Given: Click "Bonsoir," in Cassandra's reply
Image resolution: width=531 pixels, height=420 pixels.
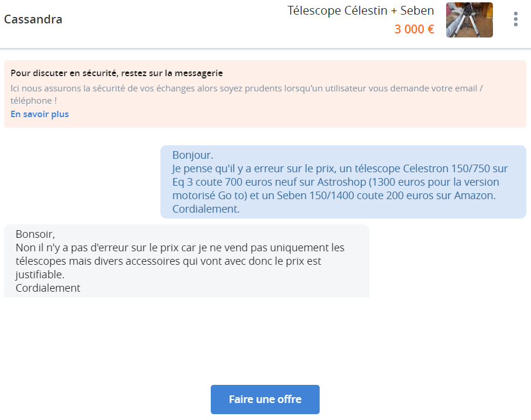Looking at the screenshot, I should [x=35, y=234].
